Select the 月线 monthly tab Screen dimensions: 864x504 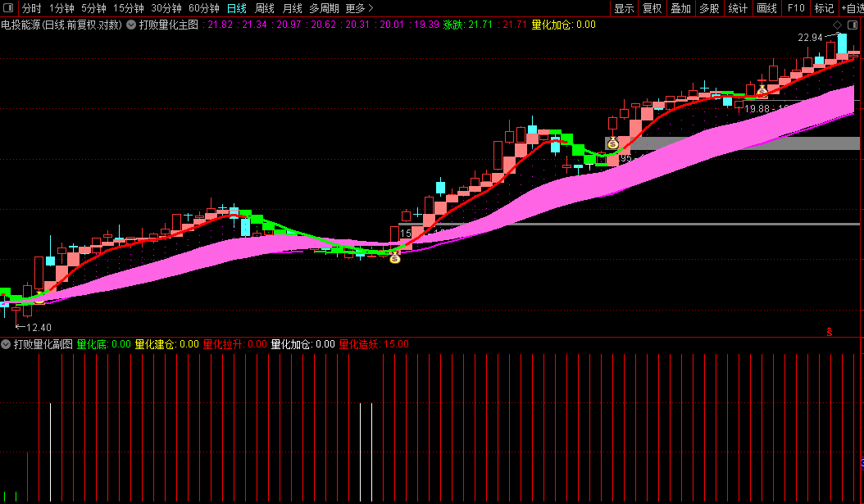[x=292, y=8]
